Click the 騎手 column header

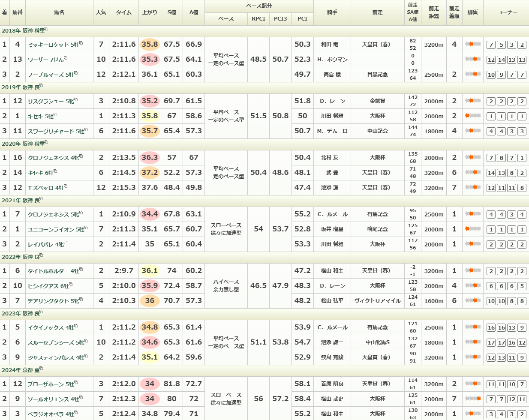coord(332,12)
